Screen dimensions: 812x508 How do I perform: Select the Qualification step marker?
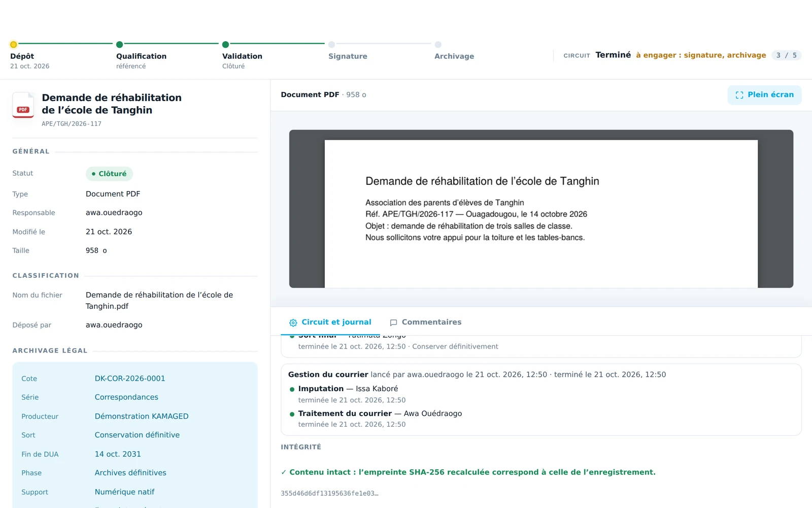pyautogui.click(x=120, y=45)
